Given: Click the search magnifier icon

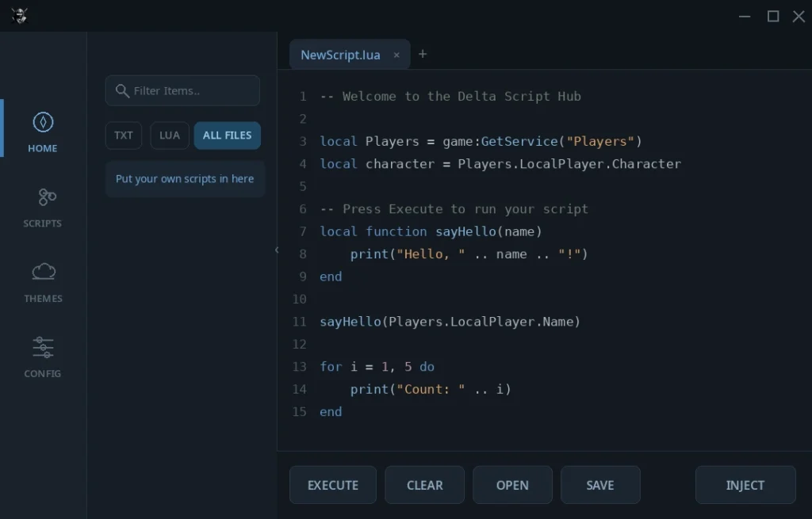Looking at the screenshot, I should [122, 91].
